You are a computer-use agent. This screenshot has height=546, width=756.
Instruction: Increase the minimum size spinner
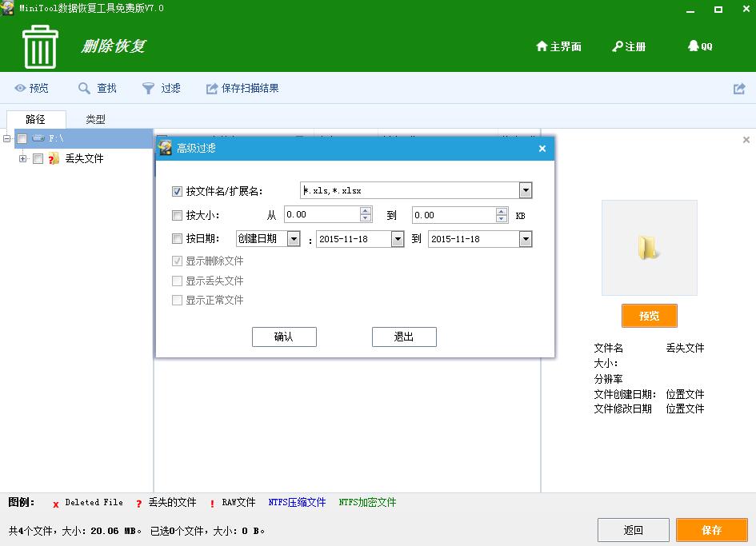(x=366, y=210)
